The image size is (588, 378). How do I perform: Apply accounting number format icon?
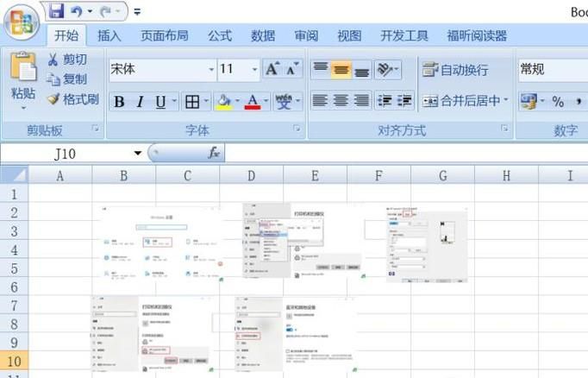tap(529, 101)
